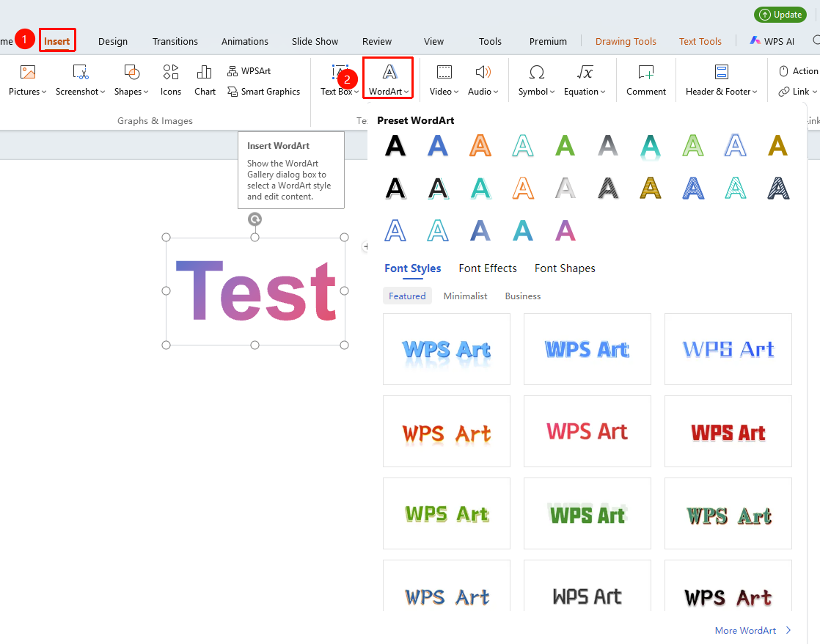Expand the Video dropdown arrow
Image resolution: width=820 pixels, height=644 pixels.
pyautogui.click(x=456, y=92)
